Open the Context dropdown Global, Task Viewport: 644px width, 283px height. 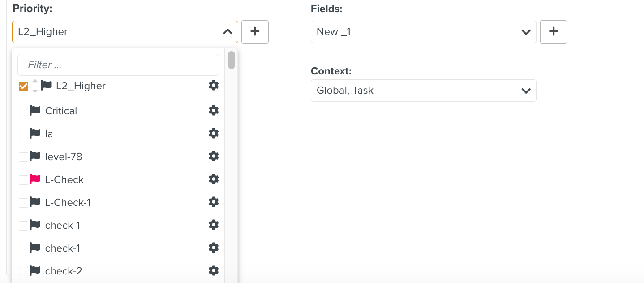(526, 91)
